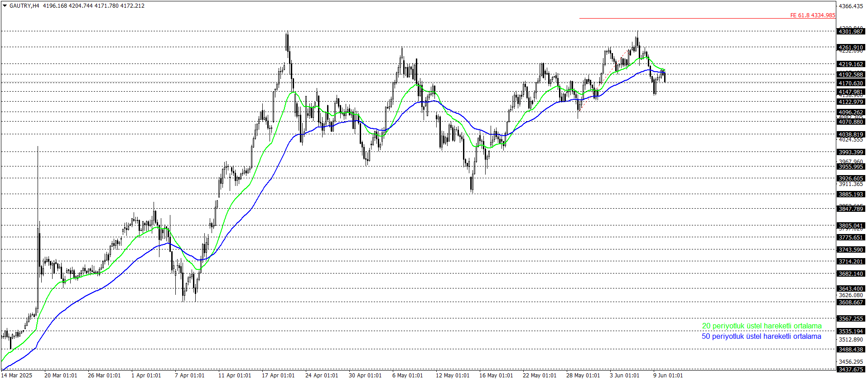868x381 pixels.
Task: Select the 3437.675 price level label
Action: point(851,370)
